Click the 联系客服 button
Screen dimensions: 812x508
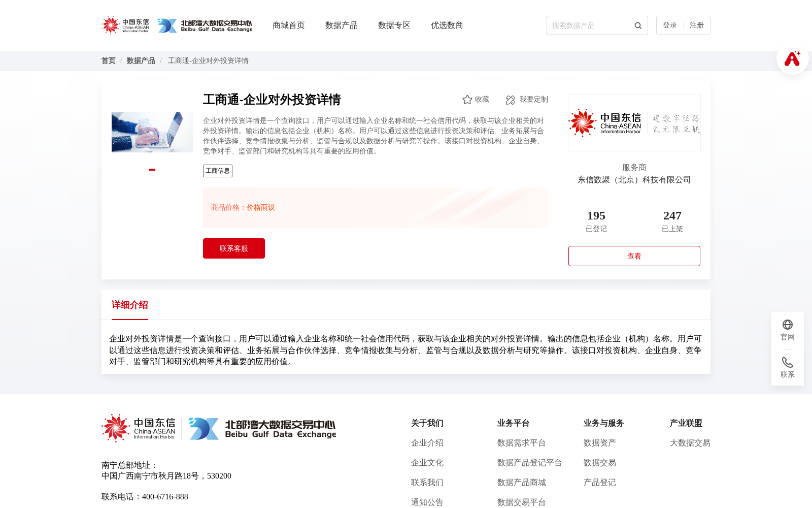234,248
